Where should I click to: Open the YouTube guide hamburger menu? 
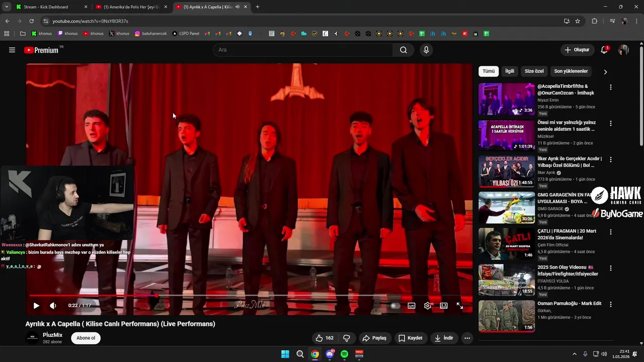pos(12,50)
